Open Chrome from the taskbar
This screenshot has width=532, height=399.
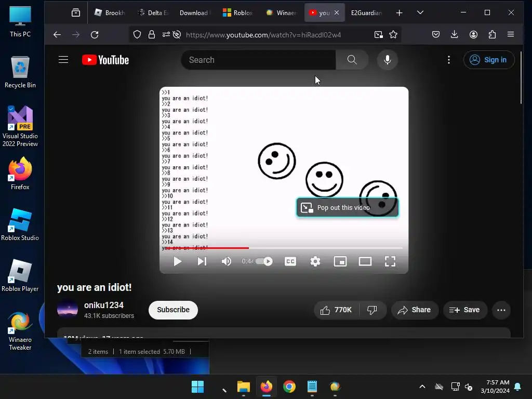tap(289, 387)
